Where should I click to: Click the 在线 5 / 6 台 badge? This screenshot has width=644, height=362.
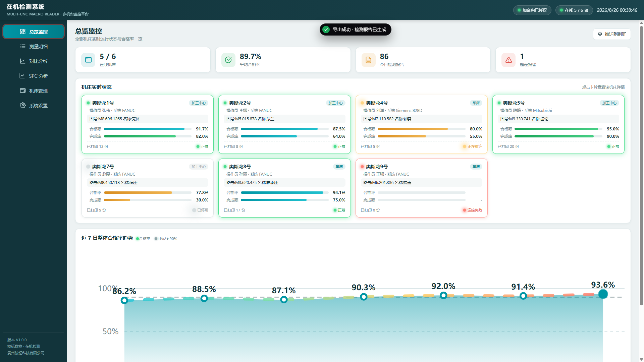pyautogui.click(x=574, y=10)
